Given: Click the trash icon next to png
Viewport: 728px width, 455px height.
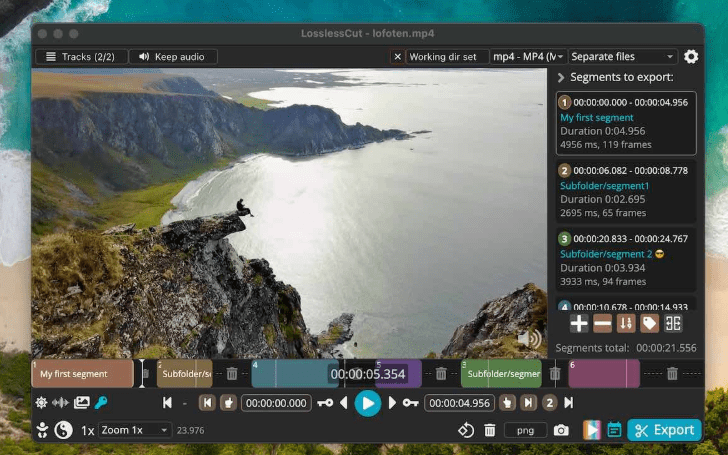Looking at the screenshot, I should coord(490,430).
